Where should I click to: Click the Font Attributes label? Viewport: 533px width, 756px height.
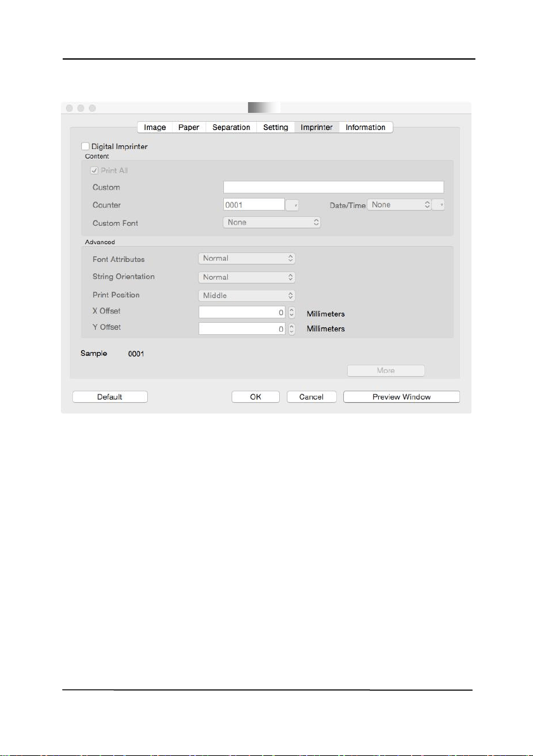[119, 259]
